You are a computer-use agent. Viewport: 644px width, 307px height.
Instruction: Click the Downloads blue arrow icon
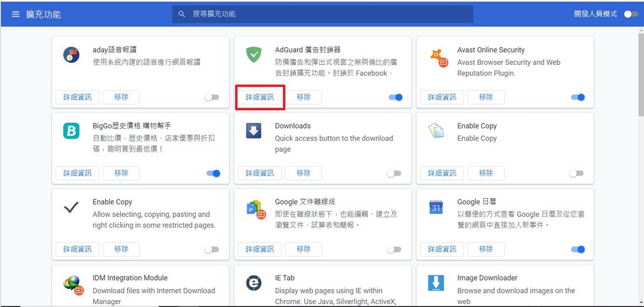pos(253,131)
